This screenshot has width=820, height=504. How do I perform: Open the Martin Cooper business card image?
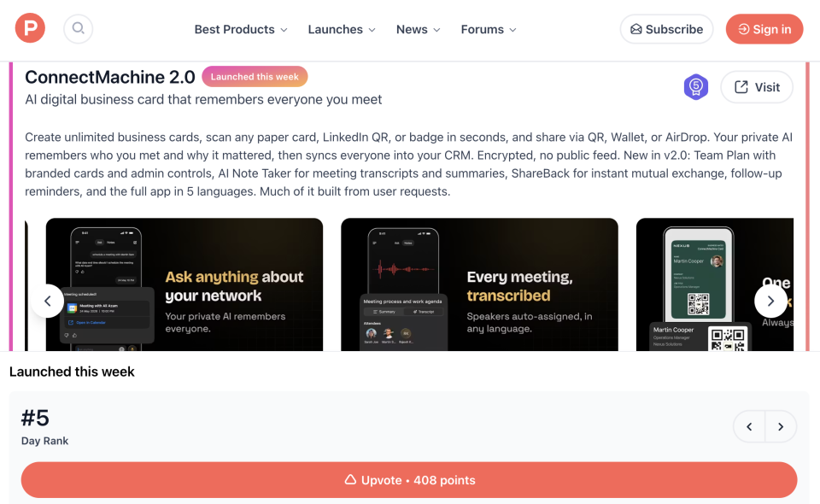tap(715, 284)
